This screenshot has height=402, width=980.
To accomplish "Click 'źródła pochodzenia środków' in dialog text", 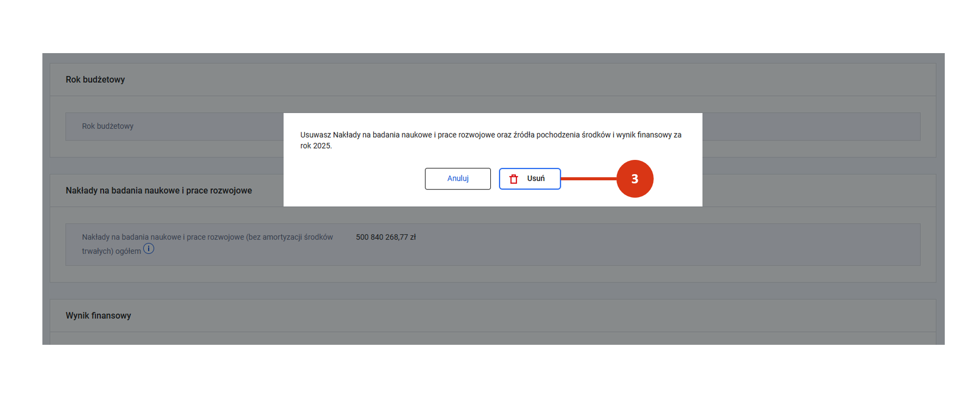I will point(562,135).
